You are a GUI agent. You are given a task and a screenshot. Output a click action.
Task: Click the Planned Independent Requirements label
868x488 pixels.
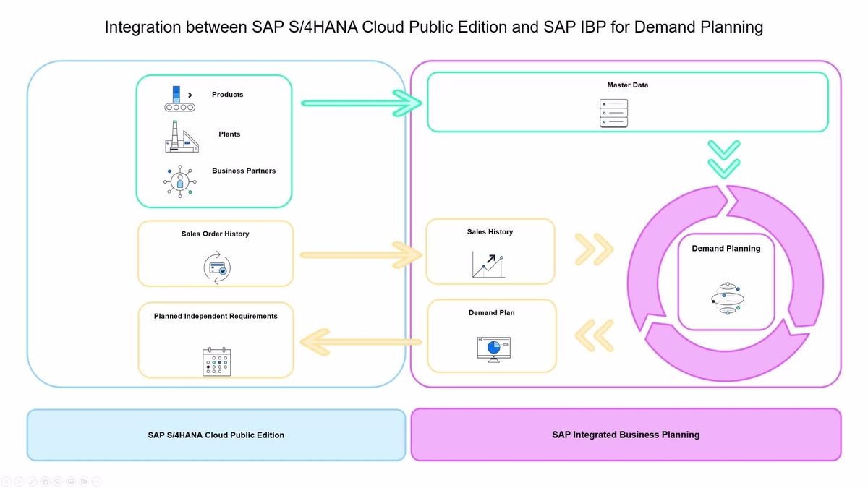[x=216, y=316]
